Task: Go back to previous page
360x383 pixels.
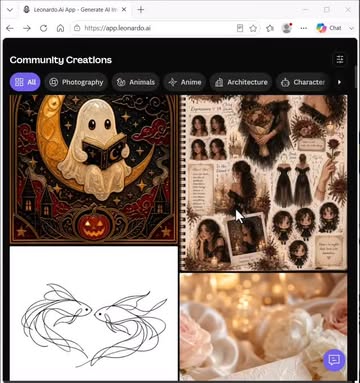Action: tap(10, 28)
